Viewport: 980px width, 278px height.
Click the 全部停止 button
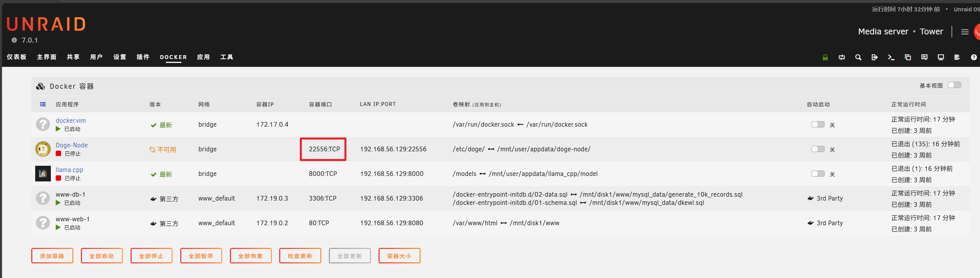pyautogui.click(x=151, y=256)
